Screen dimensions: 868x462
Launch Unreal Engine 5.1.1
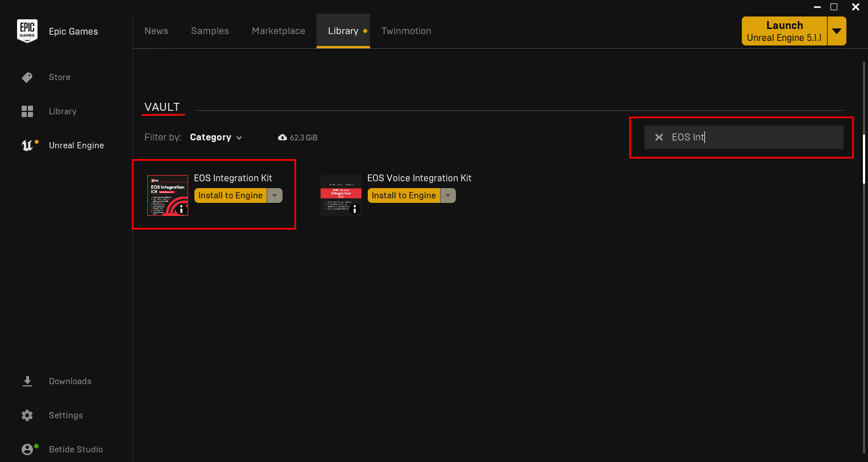point(784,31)
